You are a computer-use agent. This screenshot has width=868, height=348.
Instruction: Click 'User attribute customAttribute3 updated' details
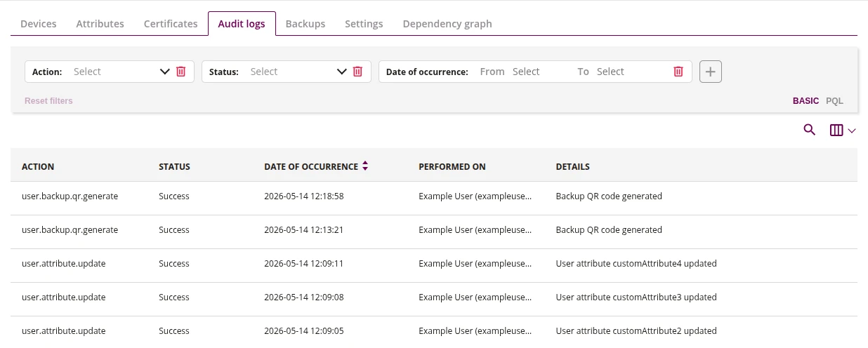(x=636, y=297)
